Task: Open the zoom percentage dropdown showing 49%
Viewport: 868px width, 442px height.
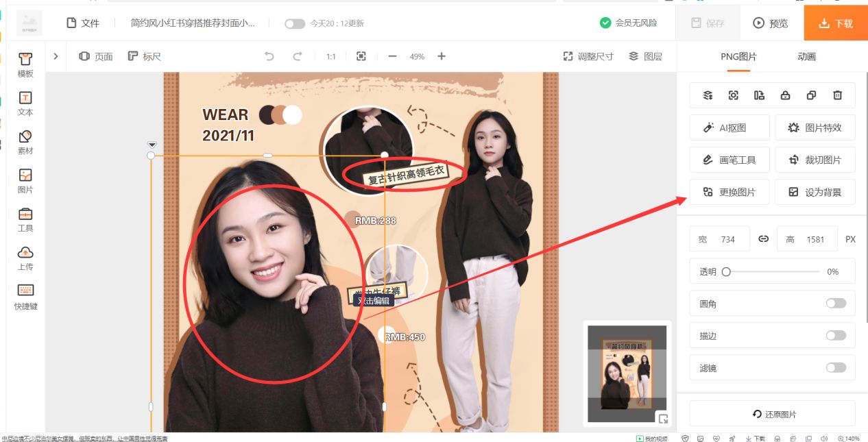Action: coord(417,56)
